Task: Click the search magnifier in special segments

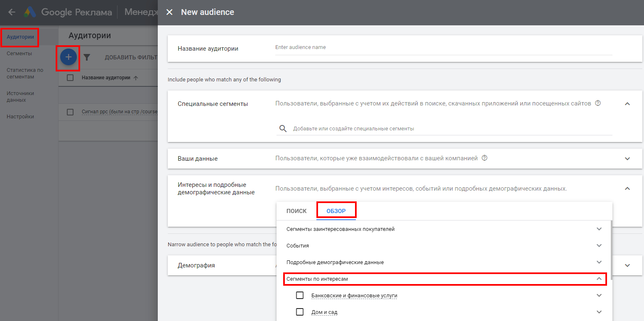Action: [283, 129]
